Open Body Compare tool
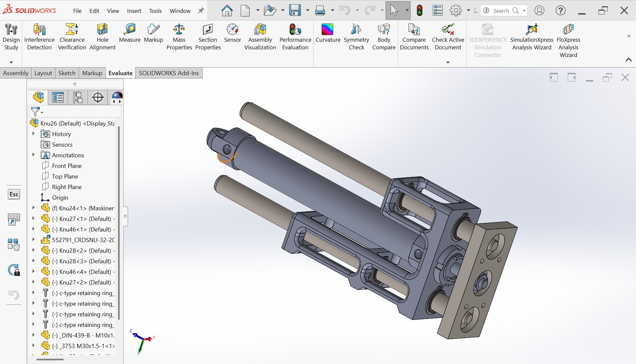Screen dimensions: 636x364 pos(384,37)
